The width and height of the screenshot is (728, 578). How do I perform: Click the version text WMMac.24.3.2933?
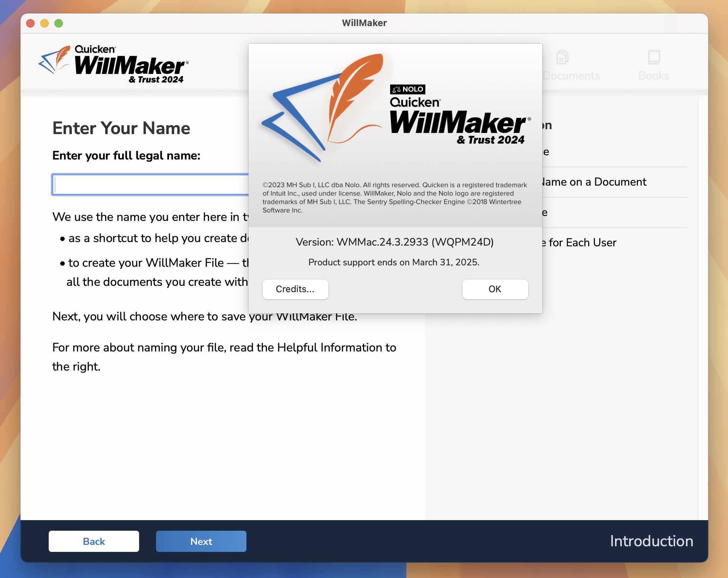pyautogui.click(x=395, y=242)
